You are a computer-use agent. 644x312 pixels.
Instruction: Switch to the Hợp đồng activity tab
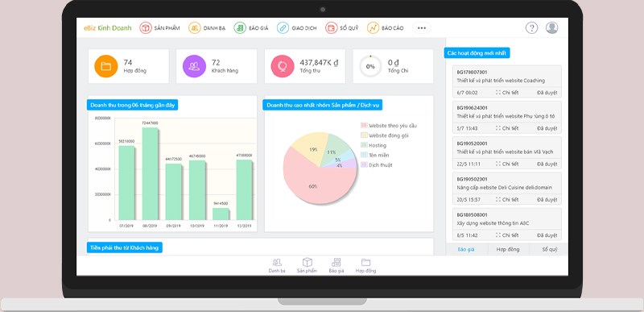point(508,249)
